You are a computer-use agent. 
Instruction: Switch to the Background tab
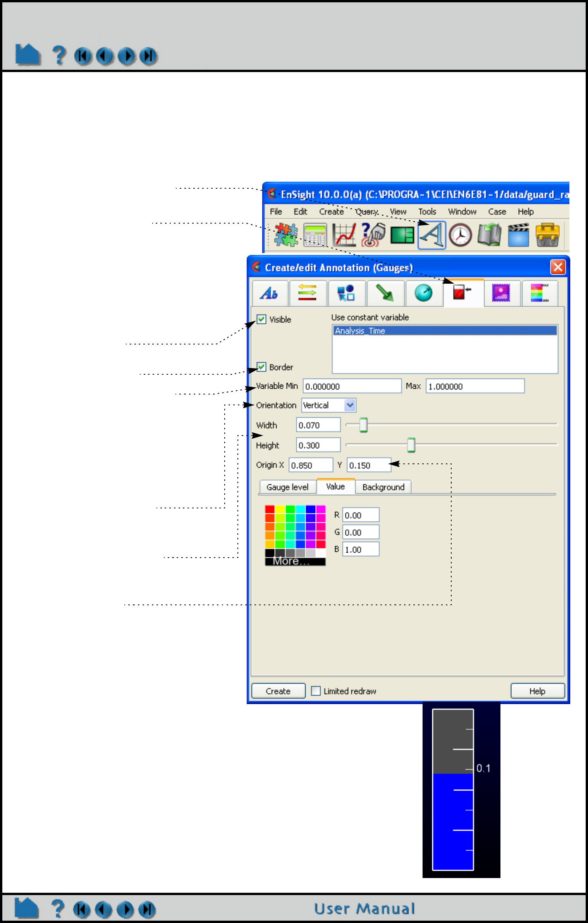[383, 487]
